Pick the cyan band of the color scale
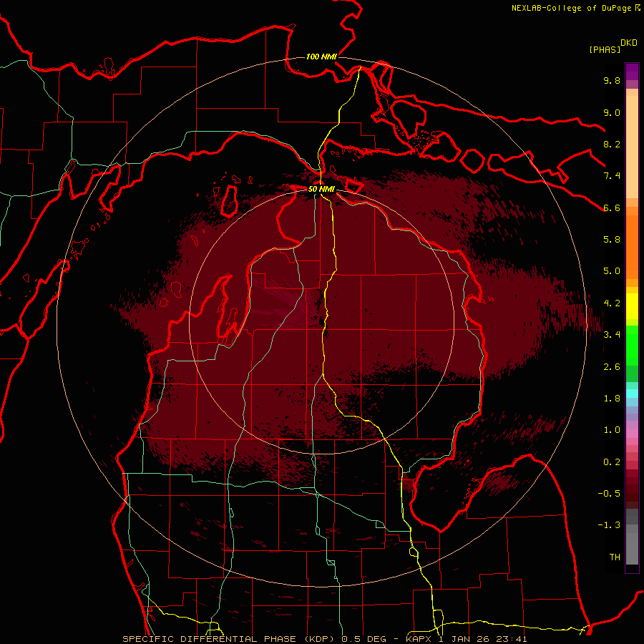The width and height of the screenshot is (644, 644). [632, 393]
